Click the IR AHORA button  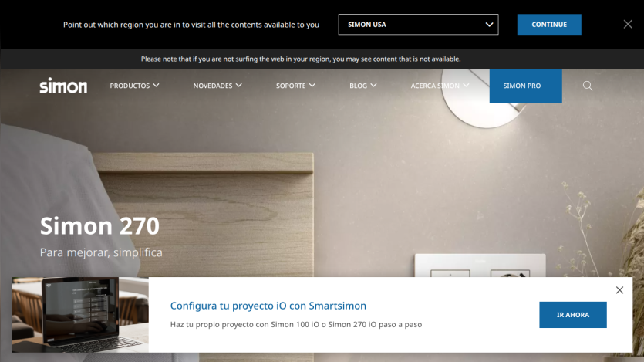pyautogui.click(x=572, y=315)
